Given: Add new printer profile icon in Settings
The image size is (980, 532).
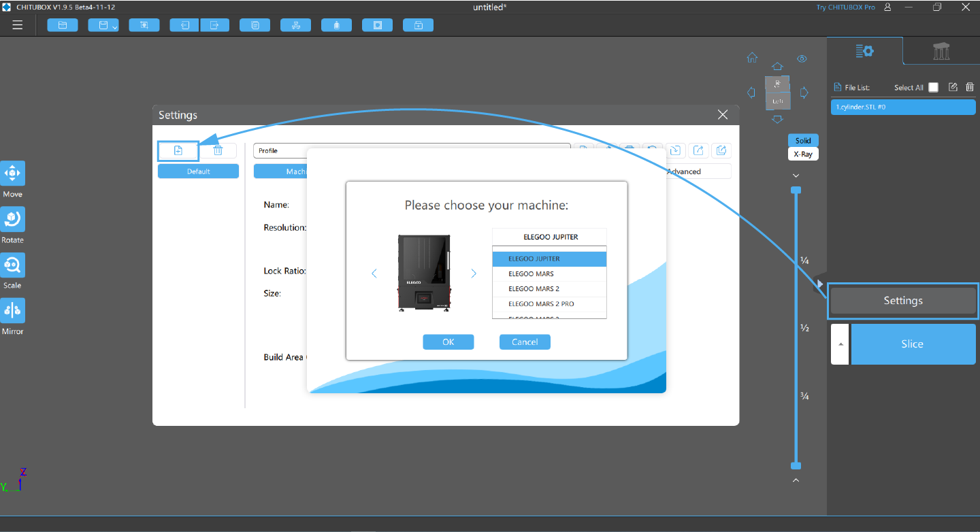Looking at the screenshot, I should [x=178, y=151].
